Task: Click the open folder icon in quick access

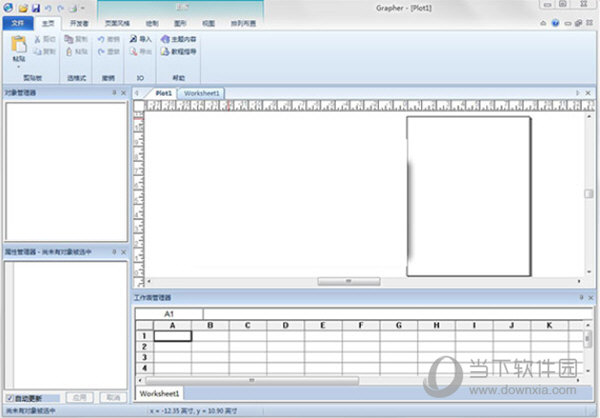Action: [x=23, y=8]
